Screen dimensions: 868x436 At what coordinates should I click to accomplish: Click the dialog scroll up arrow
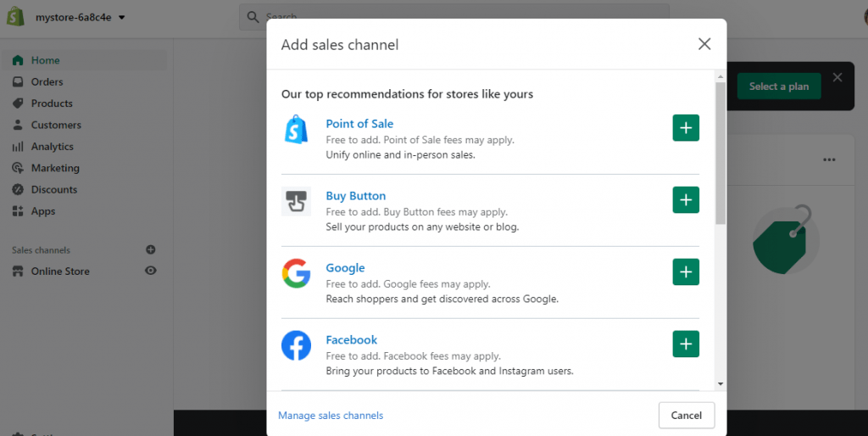point(721,76)
